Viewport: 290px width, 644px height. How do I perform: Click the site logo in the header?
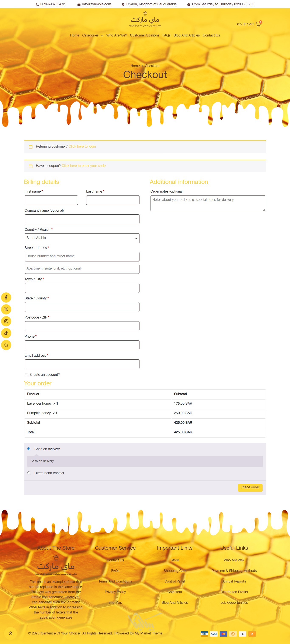(145, 20)
